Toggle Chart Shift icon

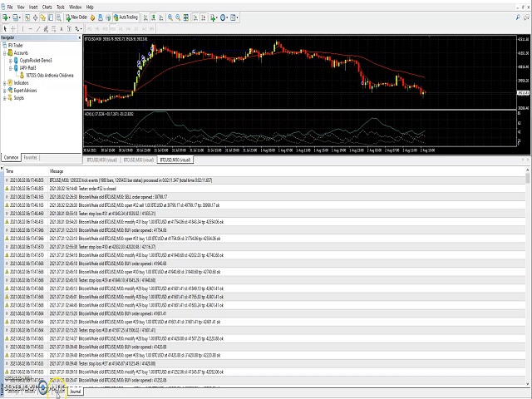[203, 17]
